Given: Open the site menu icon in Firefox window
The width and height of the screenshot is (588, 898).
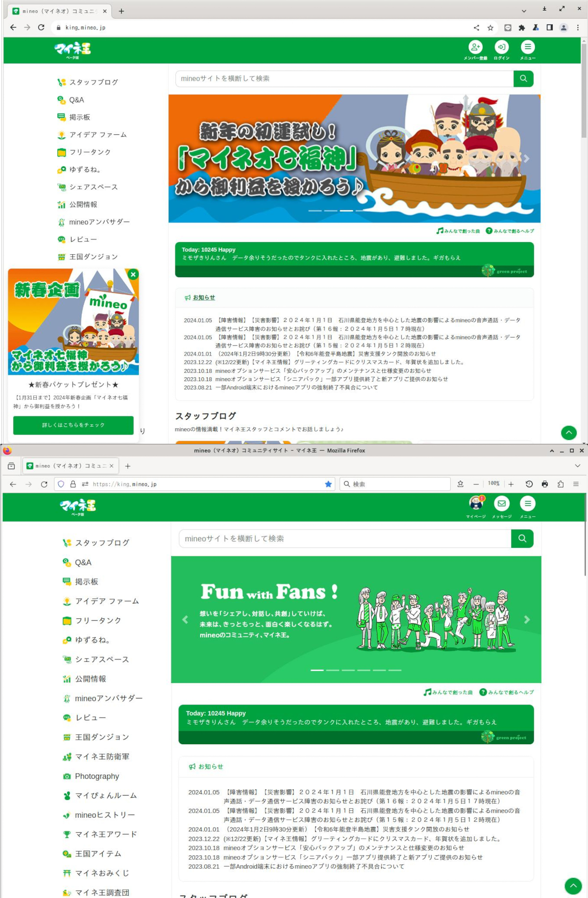Looking at the screenshot, I should click(x=528, y=503).
